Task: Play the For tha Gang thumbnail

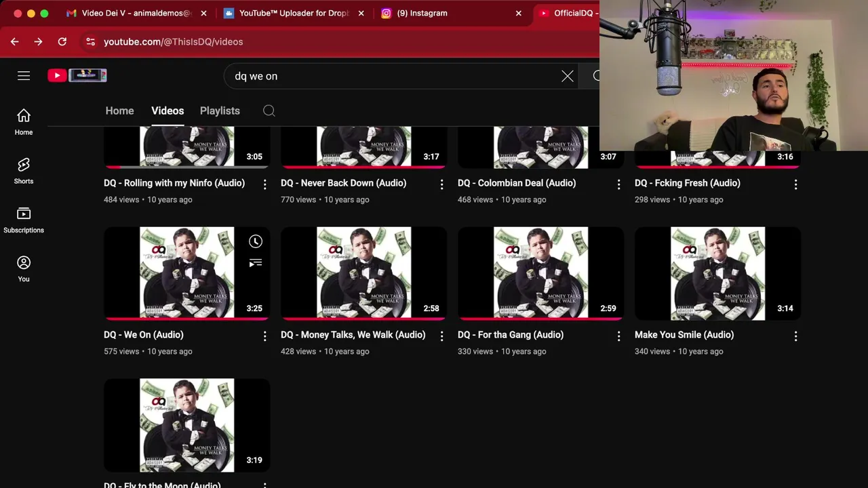Action: [540, 273]
